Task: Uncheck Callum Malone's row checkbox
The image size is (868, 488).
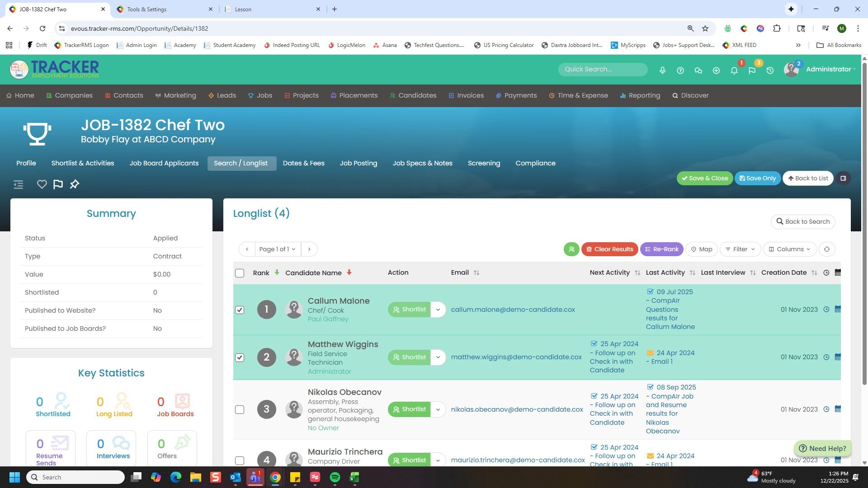Action: pyautogui.click(x=240, y=310)
